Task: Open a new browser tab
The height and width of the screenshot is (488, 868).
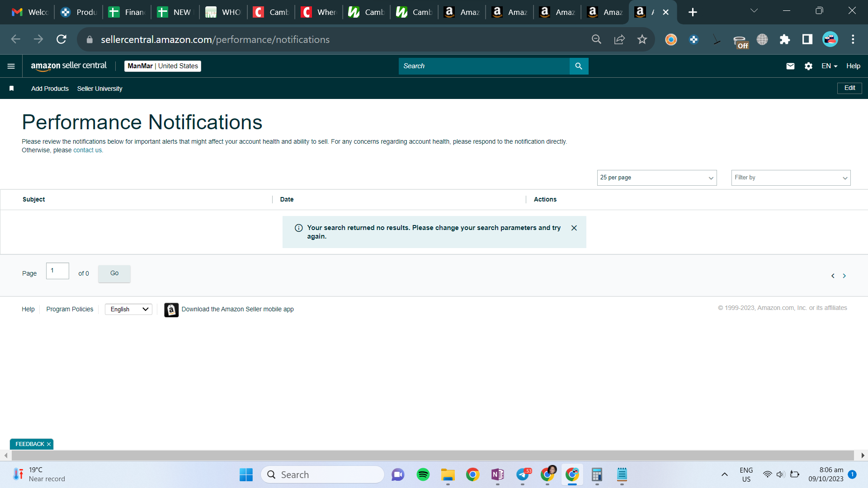Action: point(693,12)
